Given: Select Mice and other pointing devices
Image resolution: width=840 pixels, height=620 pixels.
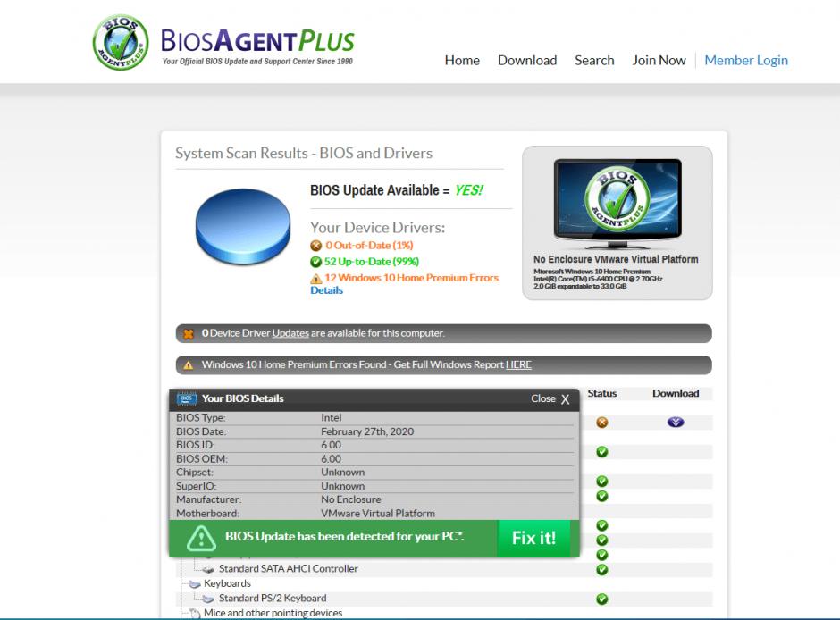Looking at the screenshot, I should coord(273,613).
